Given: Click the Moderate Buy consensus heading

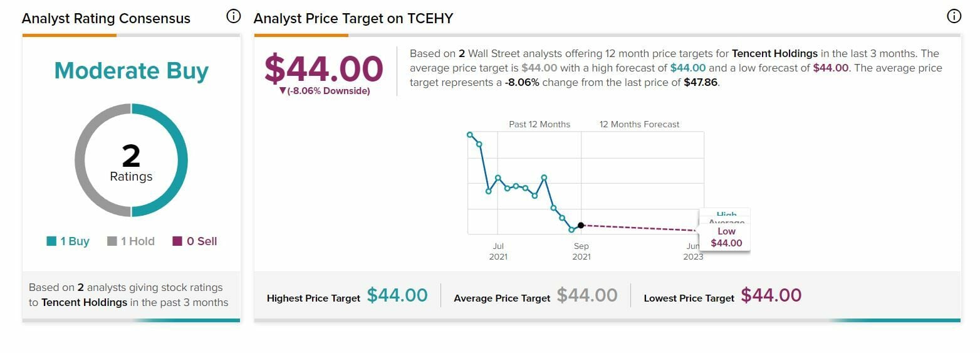Looking at the screenshot, I should pos(131,71).
